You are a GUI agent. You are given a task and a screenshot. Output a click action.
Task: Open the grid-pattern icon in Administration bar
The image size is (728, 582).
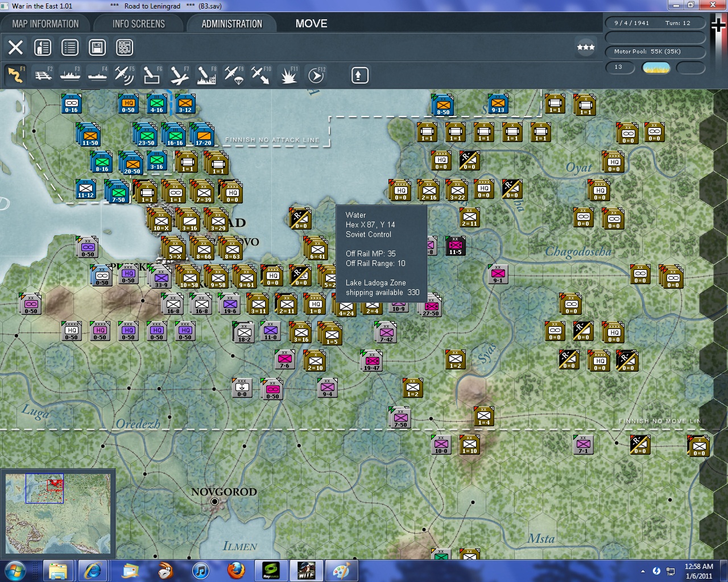(x=125, y=47)
